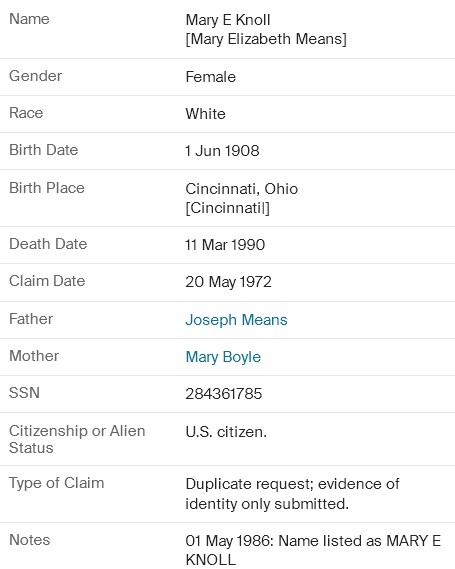Click the Notes field label
The width and height of the screenshot is (455, 569).
tap(29, 540)
